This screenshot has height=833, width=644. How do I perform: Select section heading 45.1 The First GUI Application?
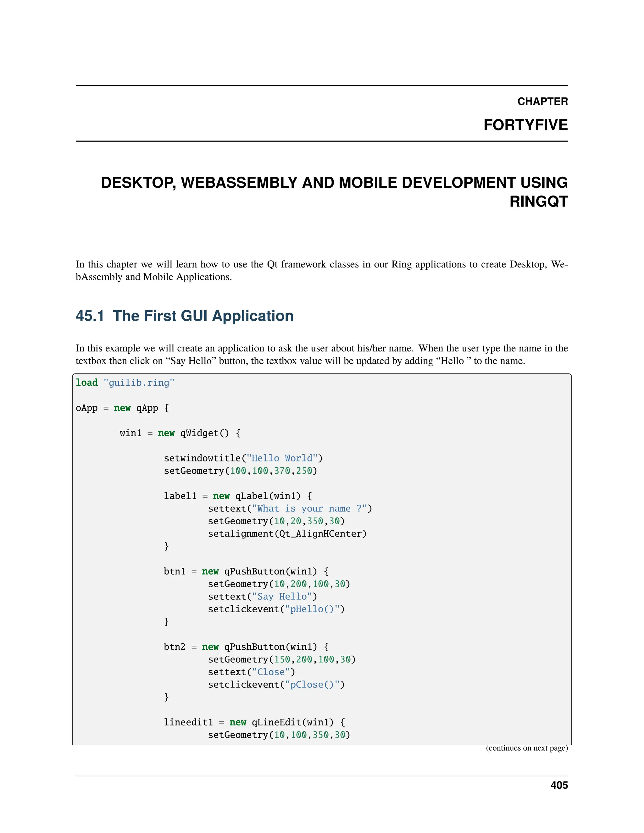(185, 316)
